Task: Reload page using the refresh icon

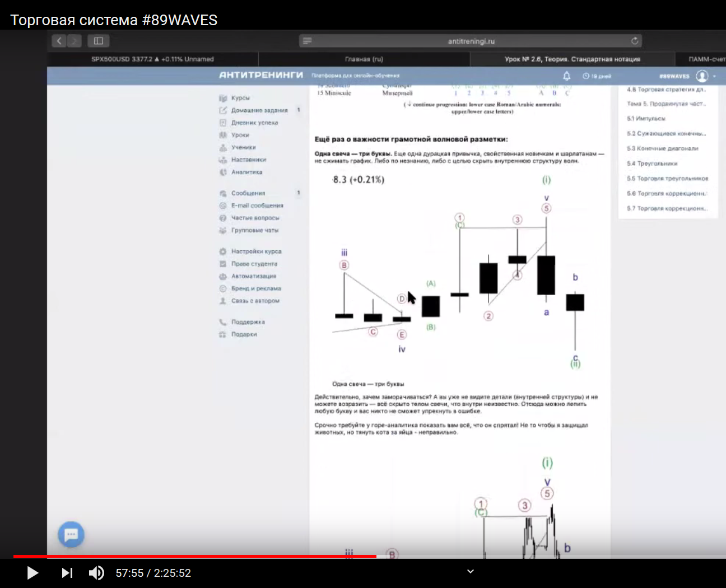Action: 634,41
